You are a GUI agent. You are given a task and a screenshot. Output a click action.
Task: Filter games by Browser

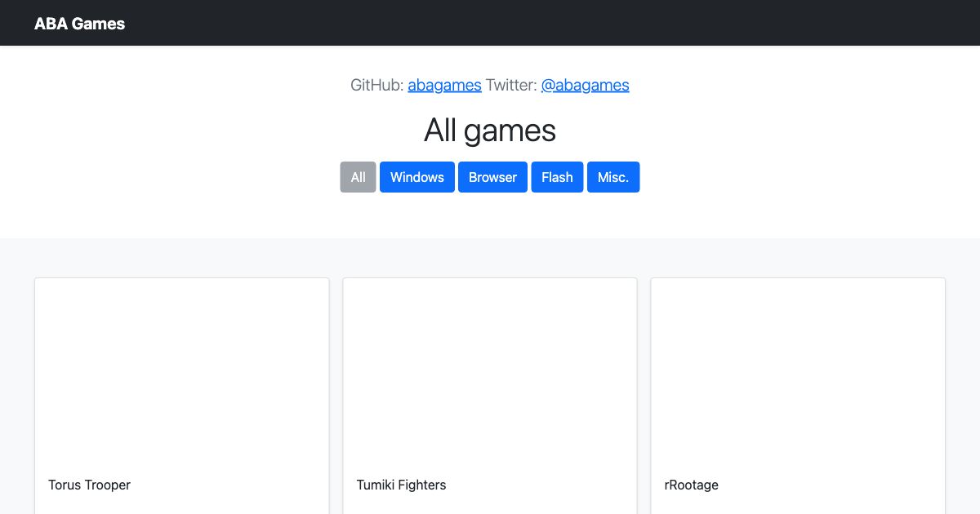[493, 177]
